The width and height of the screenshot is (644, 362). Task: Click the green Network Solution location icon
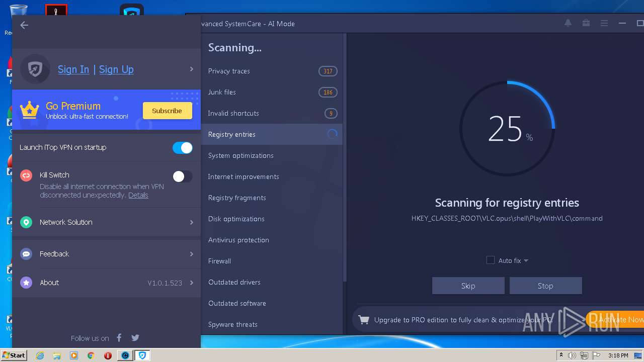(26, 222)
